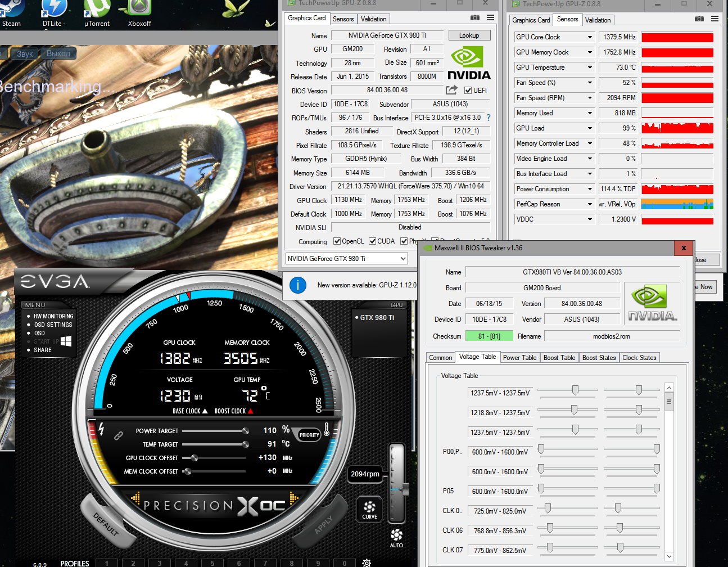Toggle OSD in the EVGA menu
The height and width of the screenshot is (567, 728).
coord(39,333)
